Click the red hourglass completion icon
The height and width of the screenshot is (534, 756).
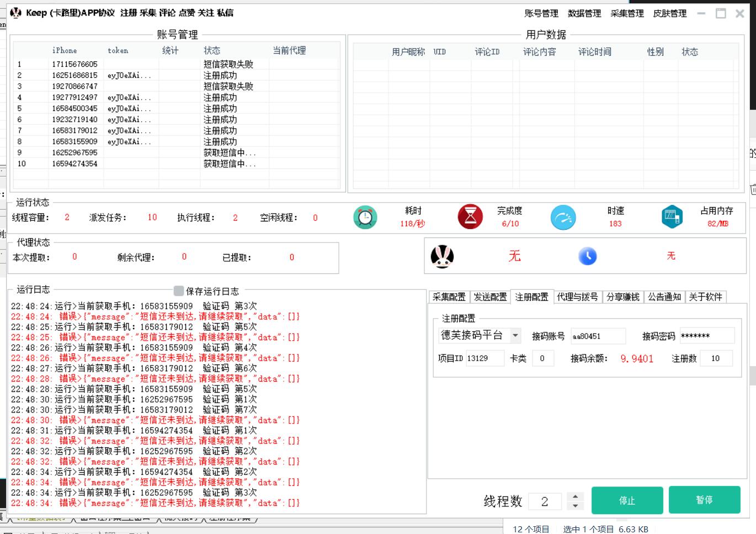click(x=470, y=217)
